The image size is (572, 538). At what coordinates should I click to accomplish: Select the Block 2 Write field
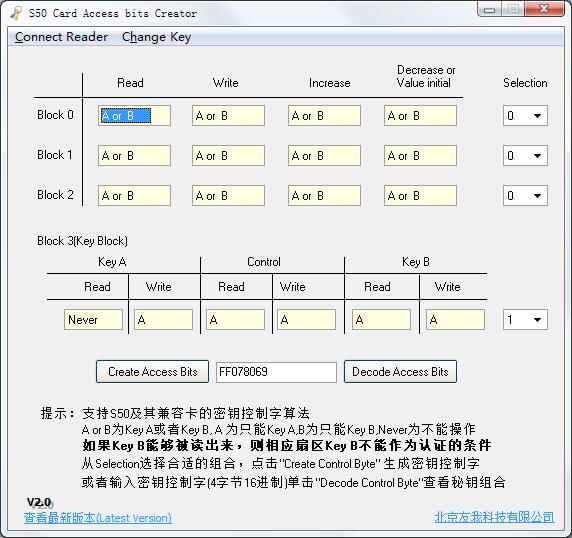coord(228,196)
